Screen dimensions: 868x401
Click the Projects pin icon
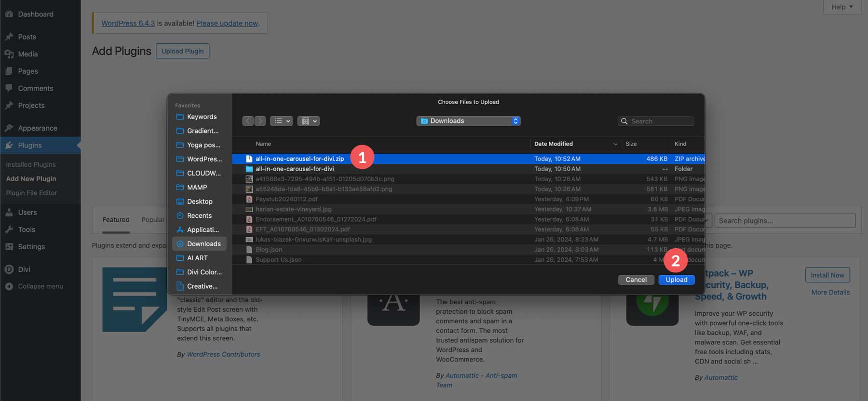pyautogui.click(x=9, y=105)
